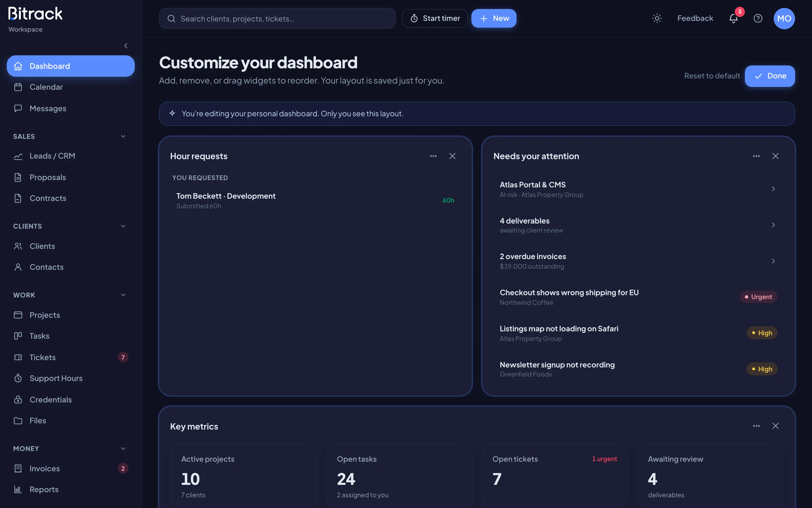Image resolution: width=812 pixels, height=508 pixels.
Task: Toggle light theme with the sun icon
Action: (657, 18)
